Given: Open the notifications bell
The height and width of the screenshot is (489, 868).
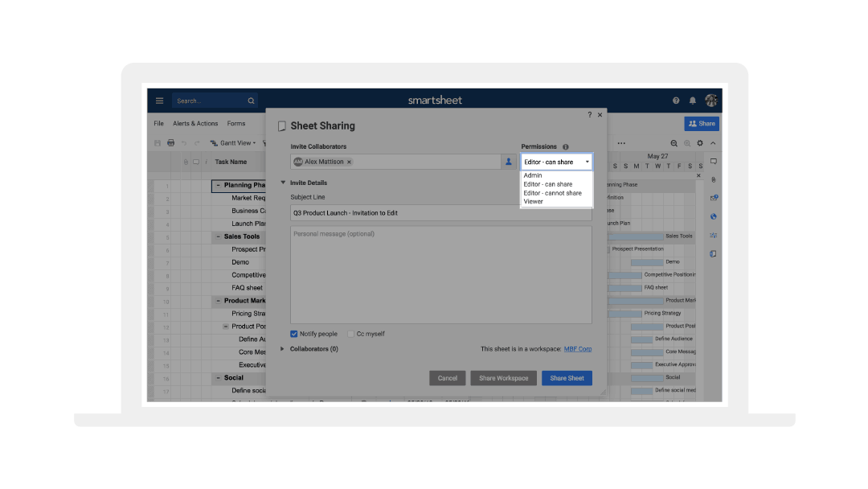Looking at the screenshot, I should pyautogui.click(x=693, y=101).
